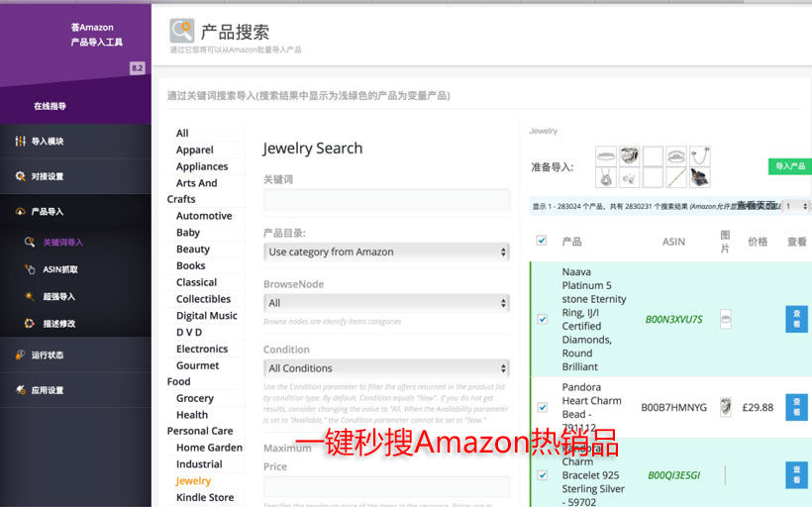Screen dimensions: 812x507
Task: Uncheck the Naava Platinum ring product checkbox
Action: (542, 319)
